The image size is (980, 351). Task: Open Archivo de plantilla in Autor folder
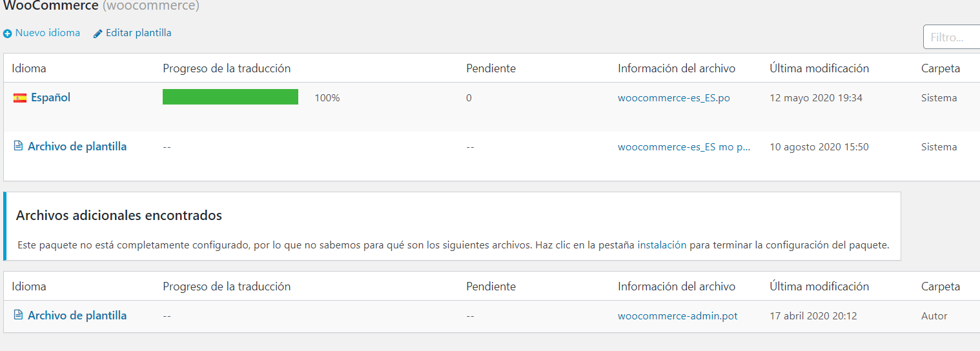click(x=77, y=316)
